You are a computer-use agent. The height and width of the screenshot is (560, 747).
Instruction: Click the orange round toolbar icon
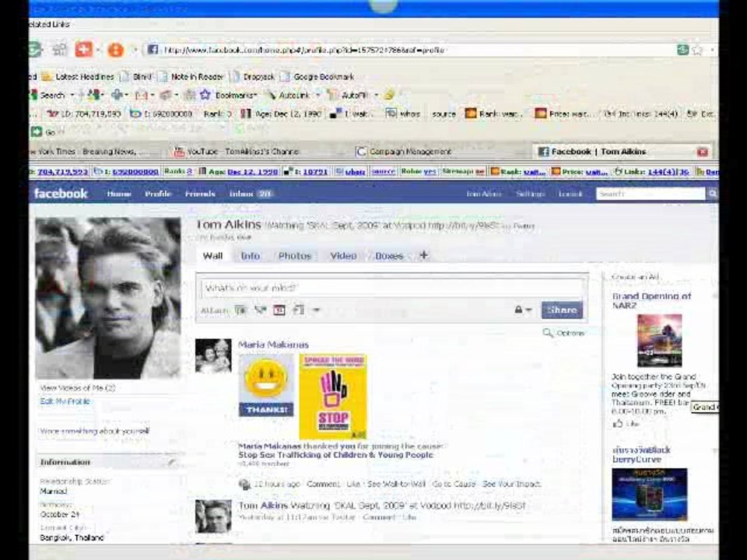click(x=115, y=50)
